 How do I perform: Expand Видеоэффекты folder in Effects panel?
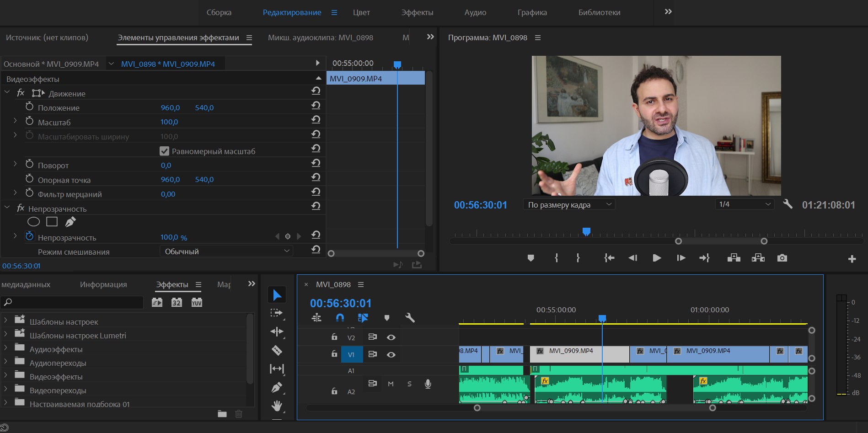pyautogui.click(x=5, y=375)
